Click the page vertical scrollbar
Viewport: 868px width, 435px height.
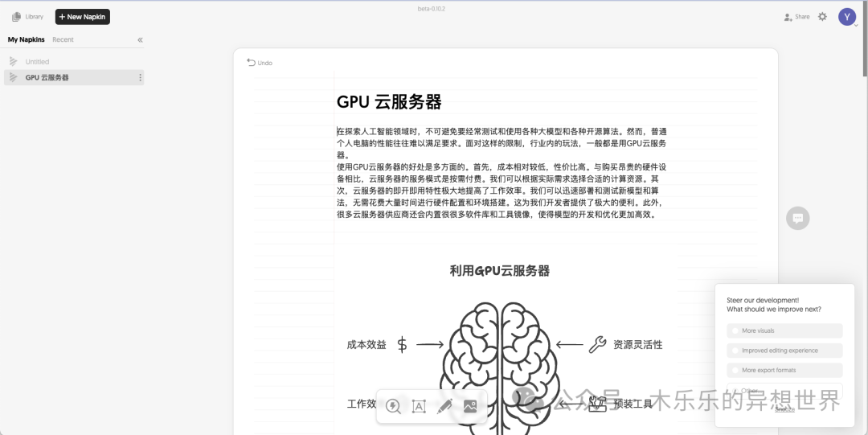click(865, 39)
